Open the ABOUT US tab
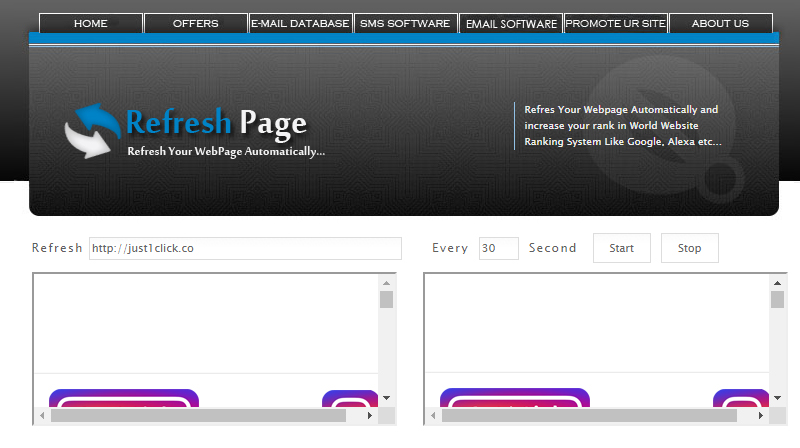This screenshot has width=800, height=448. coord(720,23)
